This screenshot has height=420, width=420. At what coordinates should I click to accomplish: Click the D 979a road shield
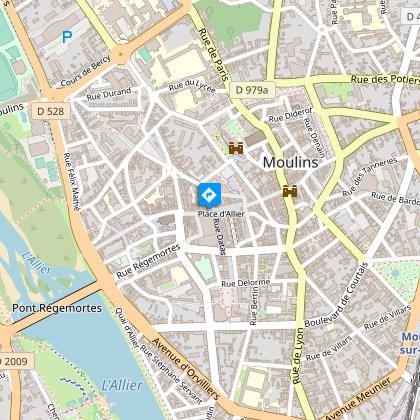(252, 90)
